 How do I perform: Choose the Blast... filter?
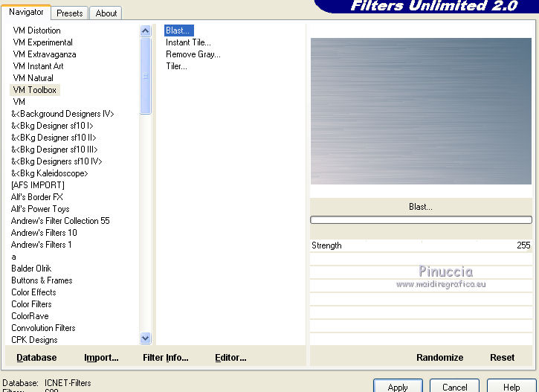178,30
